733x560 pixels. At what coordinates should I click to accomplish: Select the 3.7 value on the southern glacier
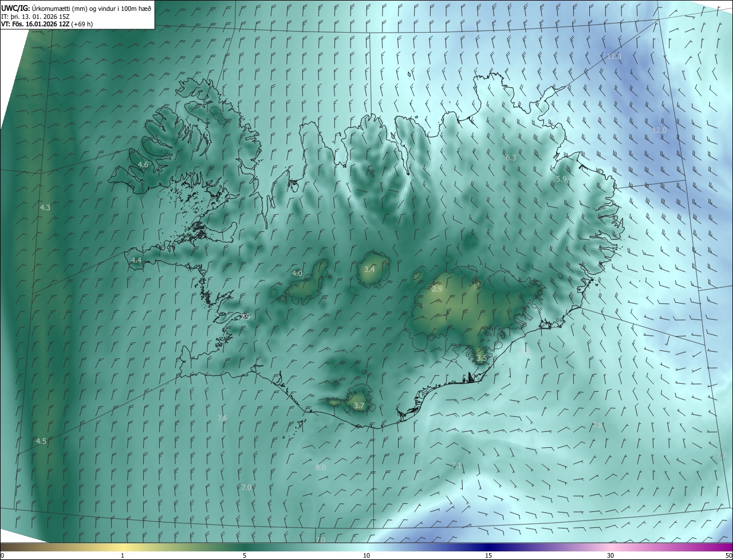359,405
